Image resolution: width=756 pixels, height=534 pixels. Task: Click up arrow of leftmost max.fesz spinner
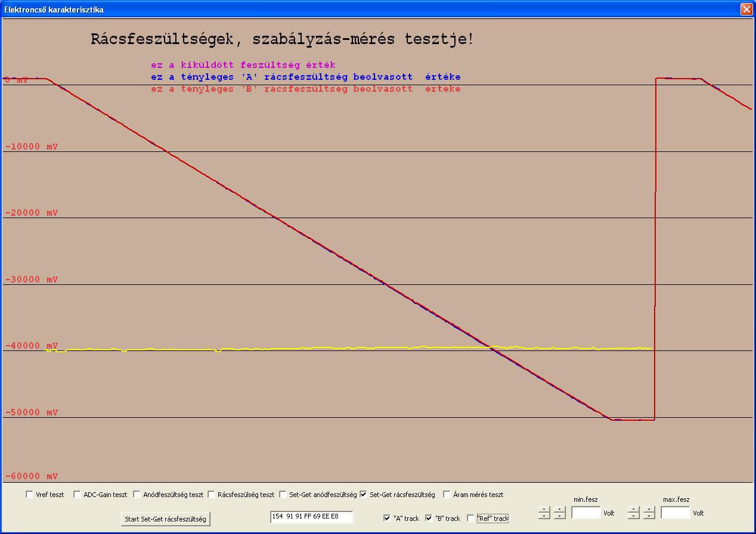[x=633, y=509]
